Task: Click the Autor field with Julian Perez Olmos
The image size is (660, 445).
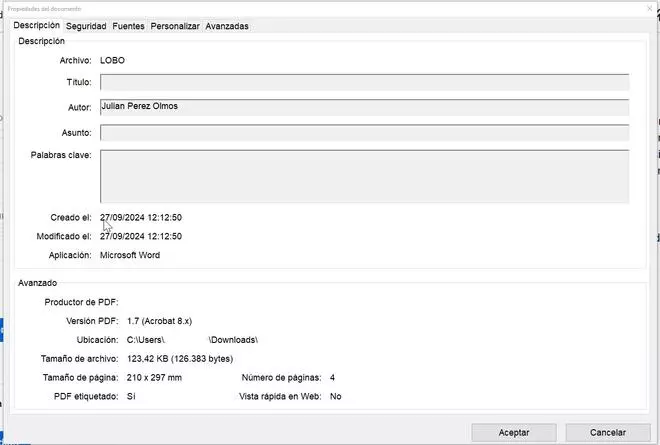Action: click(364, 107)
